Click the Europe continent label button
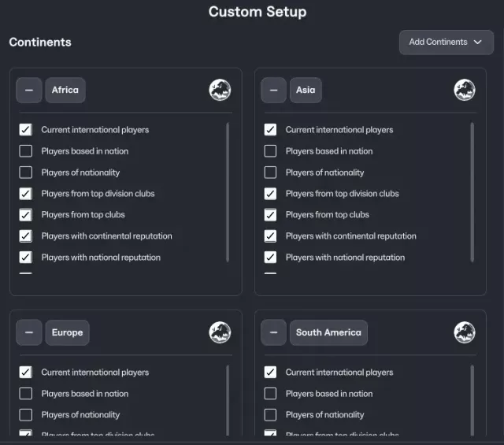504x445 pixels. (68, 332)
